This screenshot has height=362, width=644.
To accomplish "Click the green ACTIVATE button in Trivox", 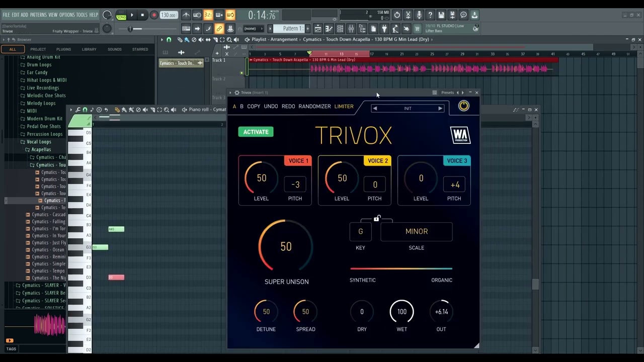I will [x=256, y=132].
